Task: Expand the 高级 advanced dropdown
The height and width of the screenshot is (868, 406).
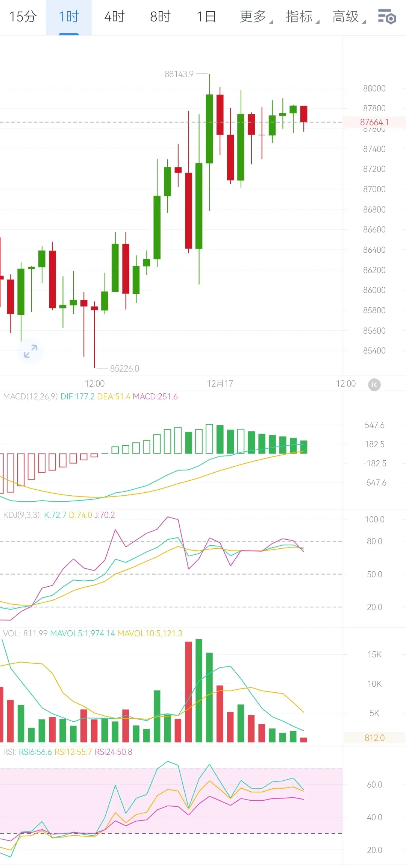Action: click(x=348, y=17)
